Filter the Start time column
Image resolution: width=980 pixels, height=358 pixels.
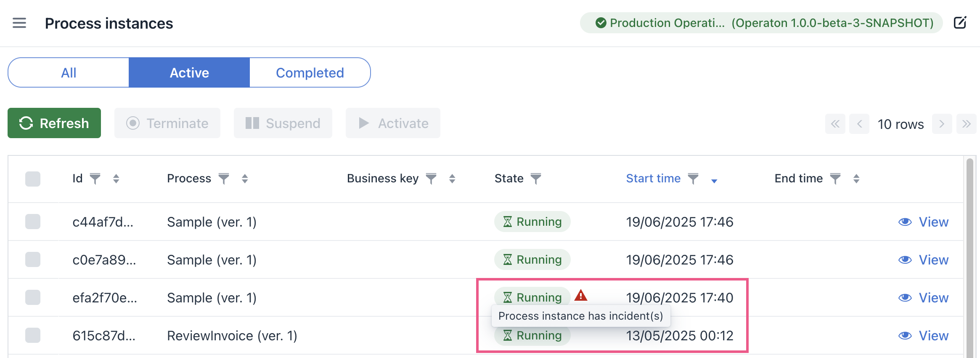click(693, 179)
